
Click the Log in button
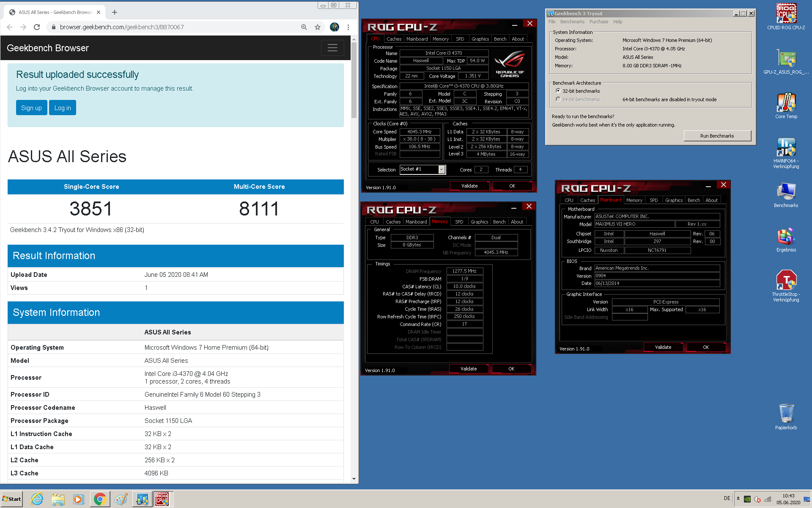(x=63, y=108)
